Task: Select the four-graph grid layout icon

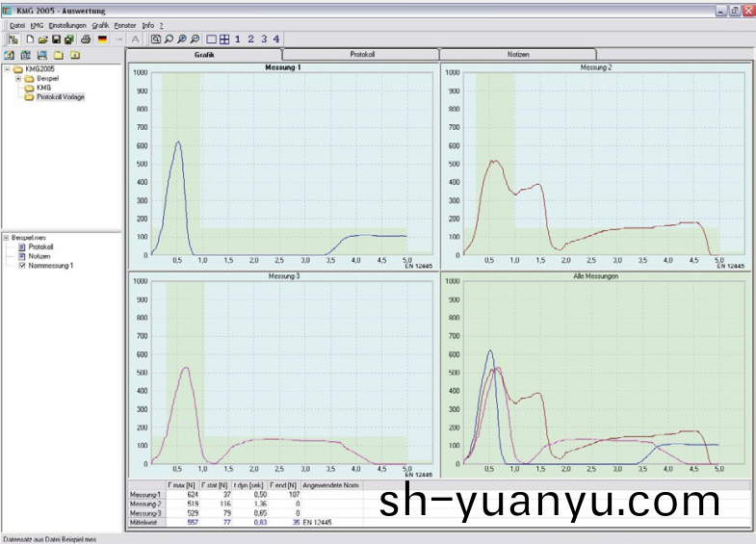Action: coord(223,39)
